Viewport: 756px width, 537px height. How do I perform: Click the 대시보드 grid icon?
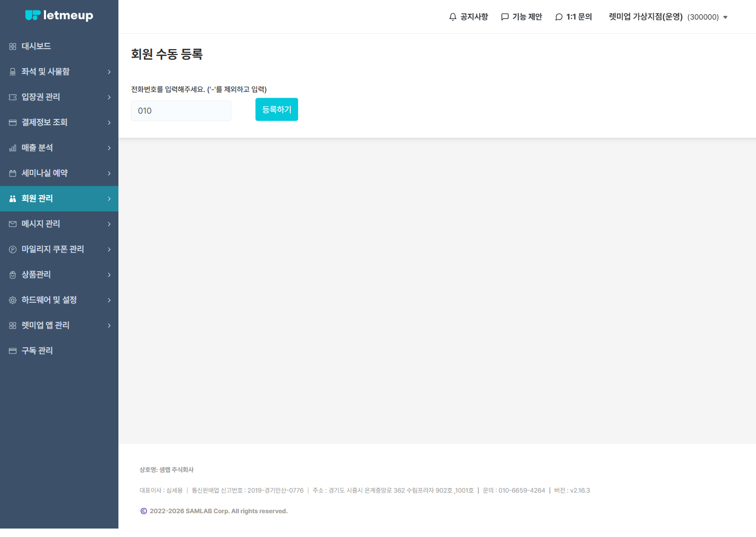pyautogui.click(x=13, y=47)
